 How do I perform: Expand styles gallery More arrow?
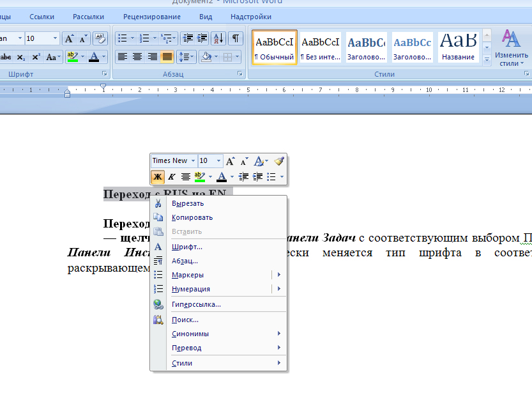(x=487, y=60)
